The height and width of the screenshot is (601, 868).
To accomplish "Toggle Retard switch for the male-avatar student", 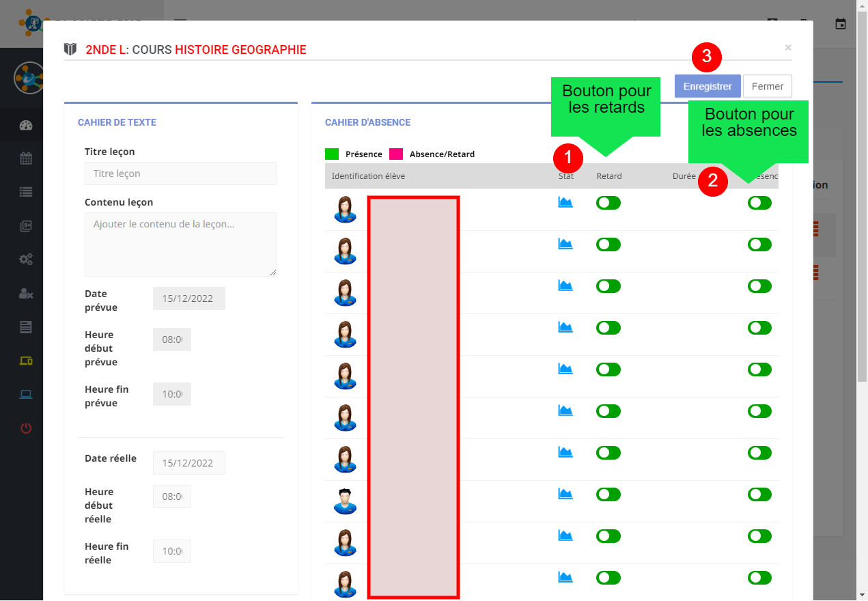I will (608, 494).
